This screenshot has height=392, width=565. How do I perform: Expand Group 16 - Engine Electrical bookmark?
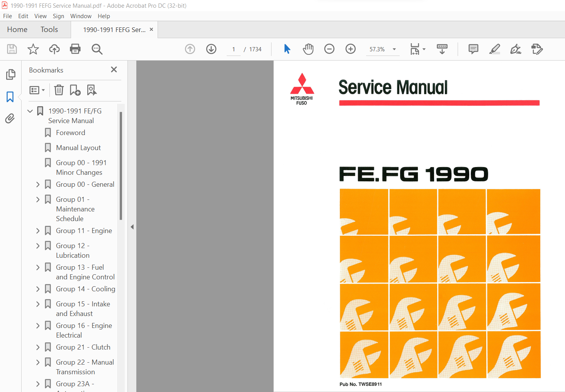[x=38, y=326]
